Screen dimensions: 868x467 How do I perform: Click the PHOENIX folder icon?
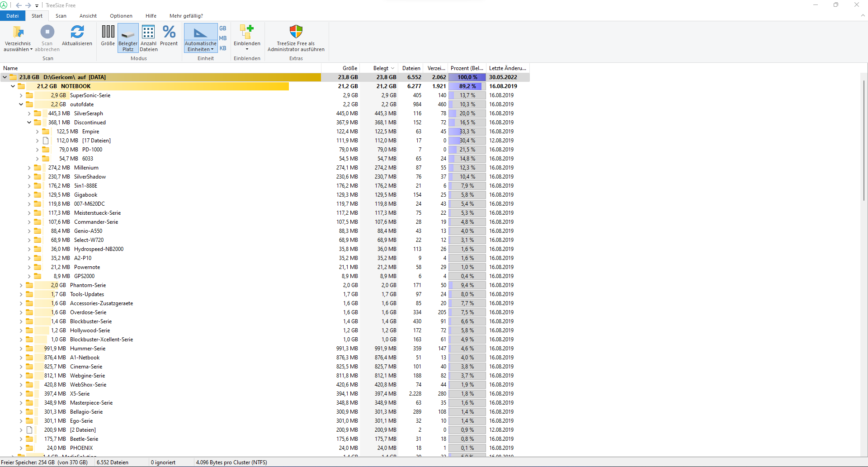tap(29, 448)
